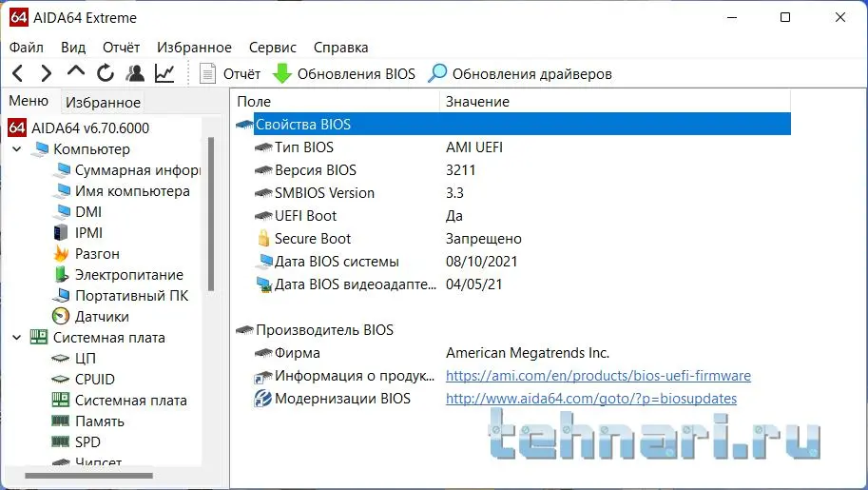Click the vertical scrollbar of the tree panel
Viewport: 868px width, 490px height.
point(210,213)
